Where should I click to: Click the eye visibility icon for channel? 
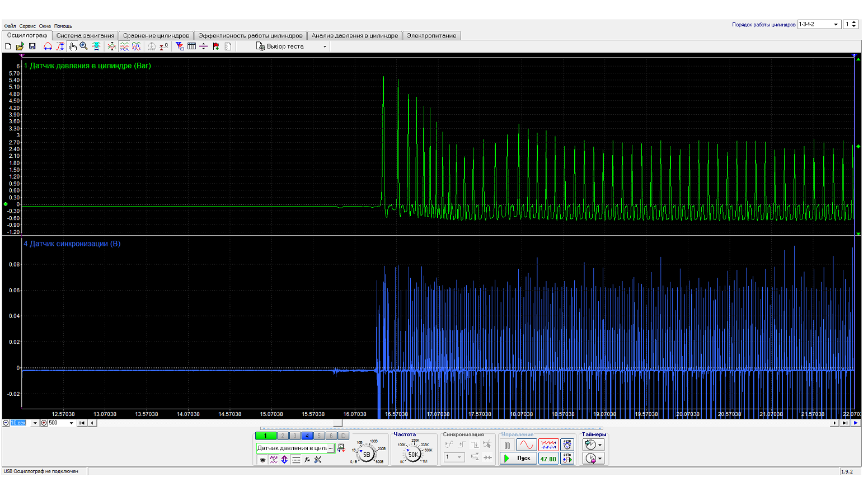click(262, 459)
